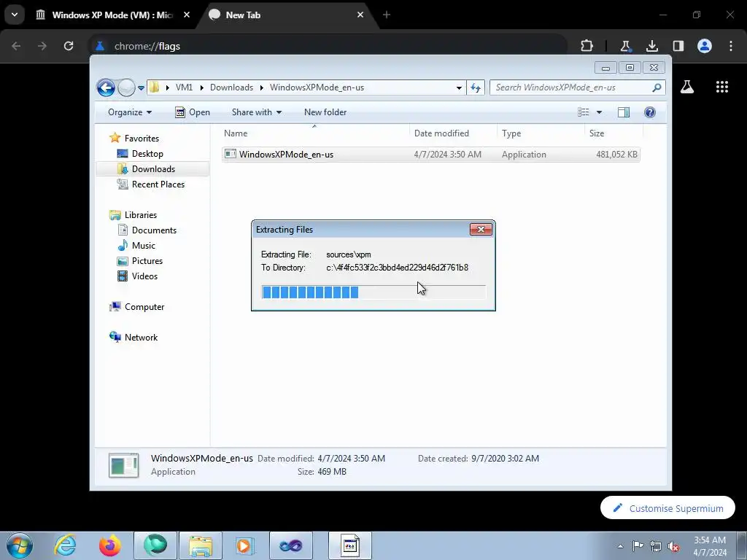Click the Explorer forward navigation arrow

click(x=126, y=87)
